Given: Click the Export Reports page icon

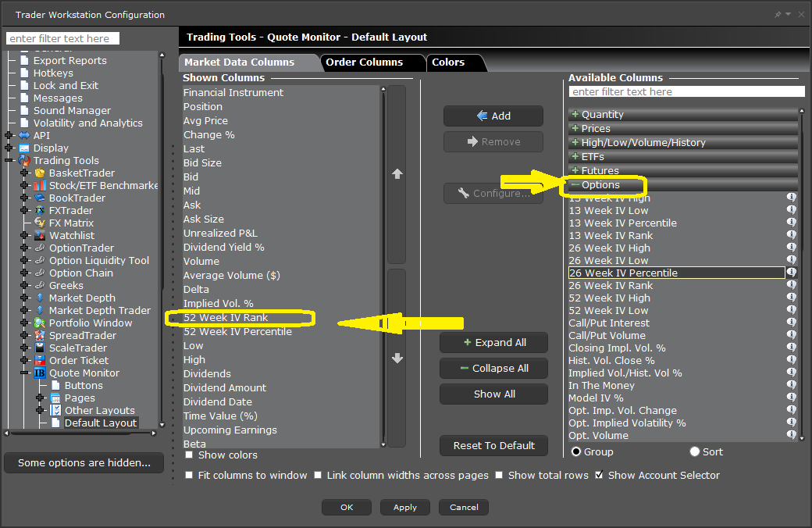Looking at the screenshot, I should coord(24,61).
